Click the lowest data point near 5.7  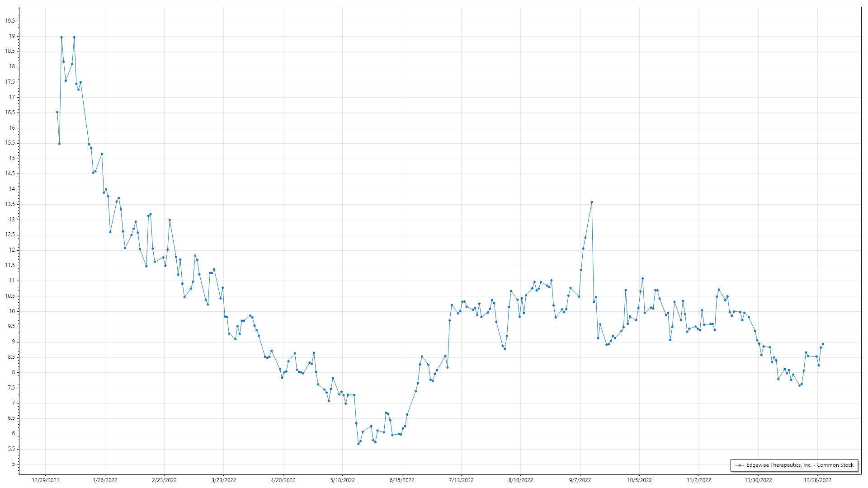(359, 444)
